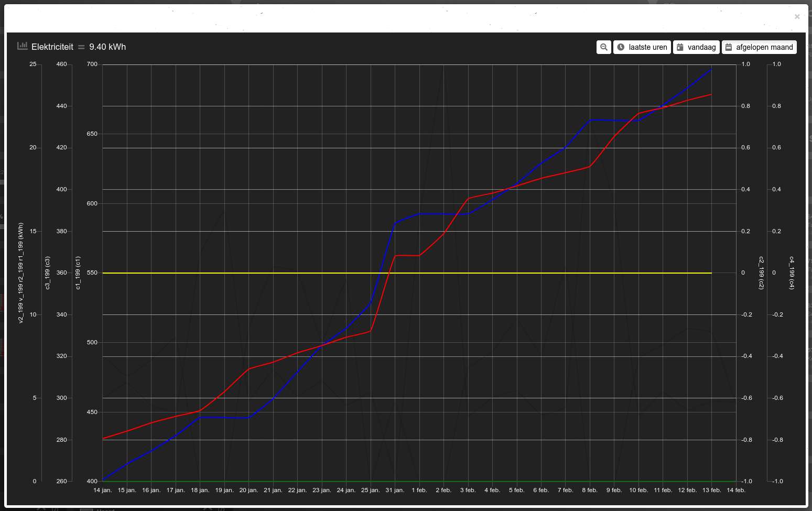The height and width of the screenshot is (511, 812).
Task: Click the 'c1_199 (c1)' axis title
Action: 78,273
